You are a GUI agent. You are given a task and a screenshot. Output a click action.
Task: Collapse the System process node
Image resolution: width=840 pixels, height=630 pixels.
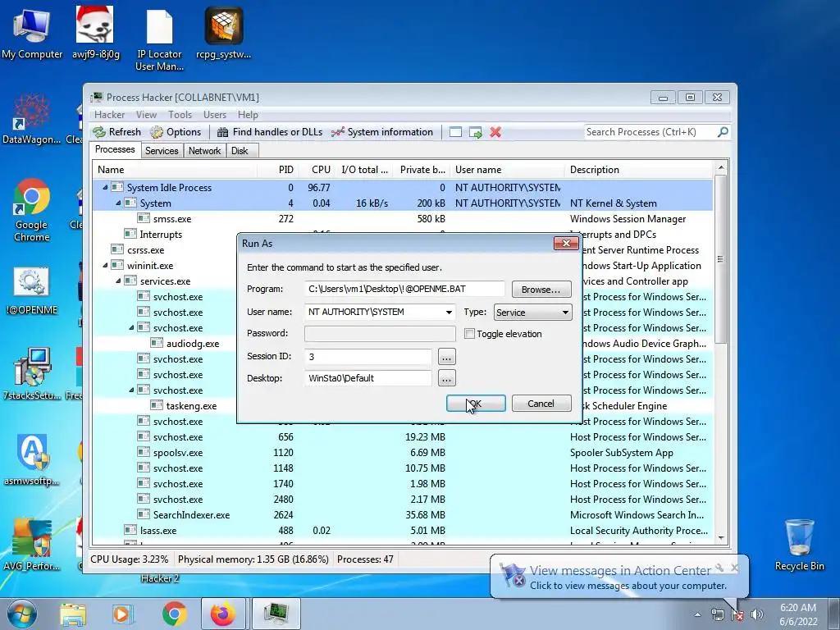[x=118, y=203]
